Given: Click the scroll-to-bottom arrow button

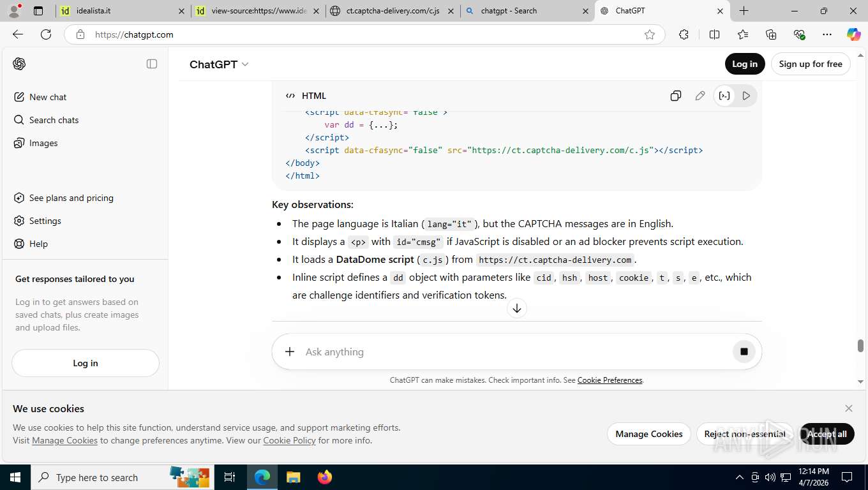Looking at the screenshot, I should 517,309.
